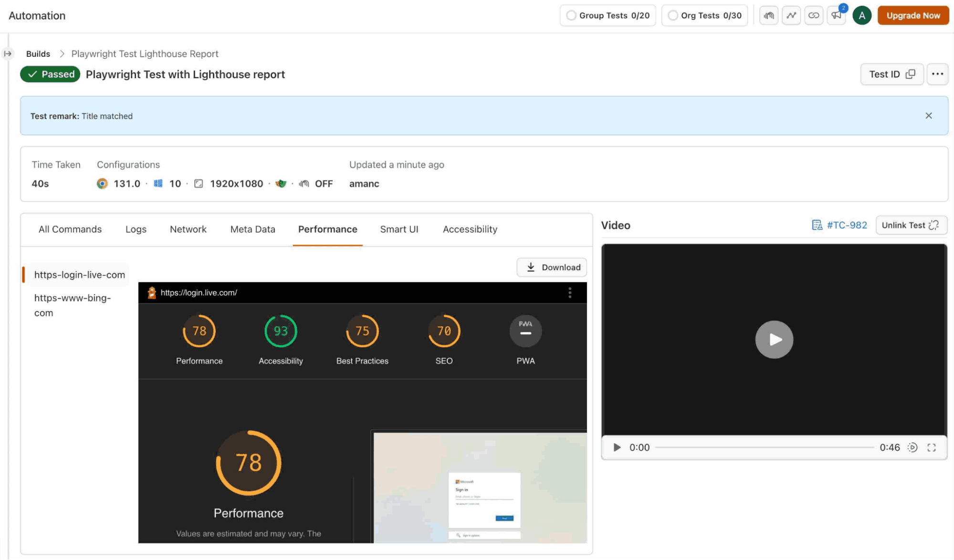954x560 pixels.
Task: Open the Accessibility tab
Action: (x=470, y=229)
